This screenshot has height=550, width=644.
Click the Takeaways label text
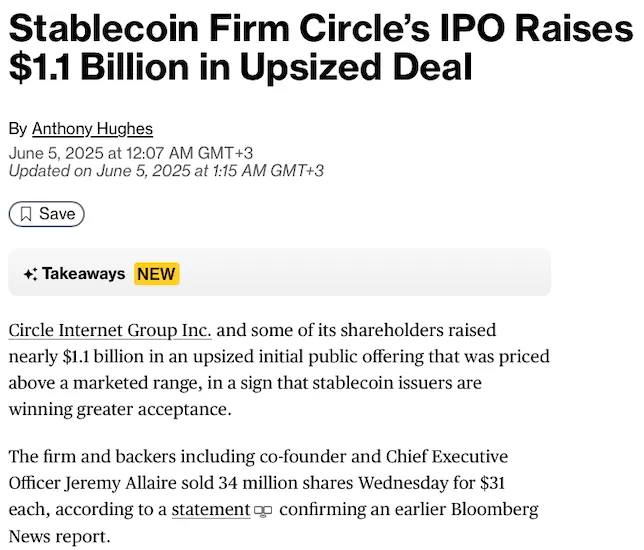pyautogui.click(x=84, y=274)
